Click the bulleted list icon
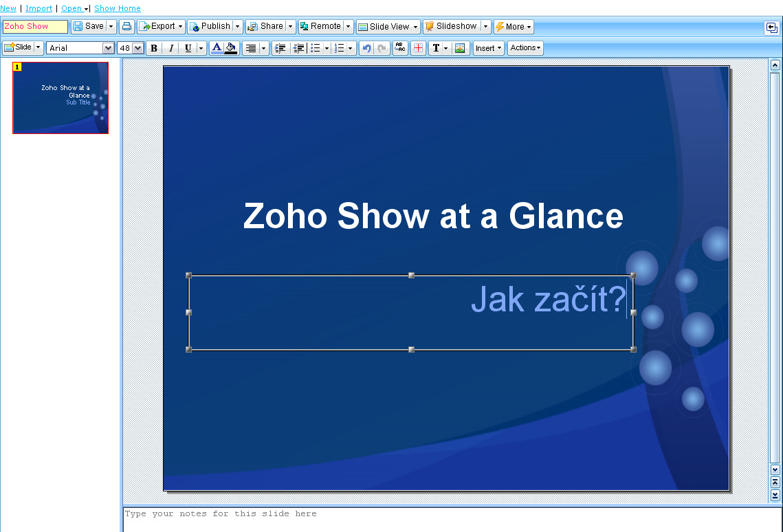783x532 pixels. pos(316,48)
